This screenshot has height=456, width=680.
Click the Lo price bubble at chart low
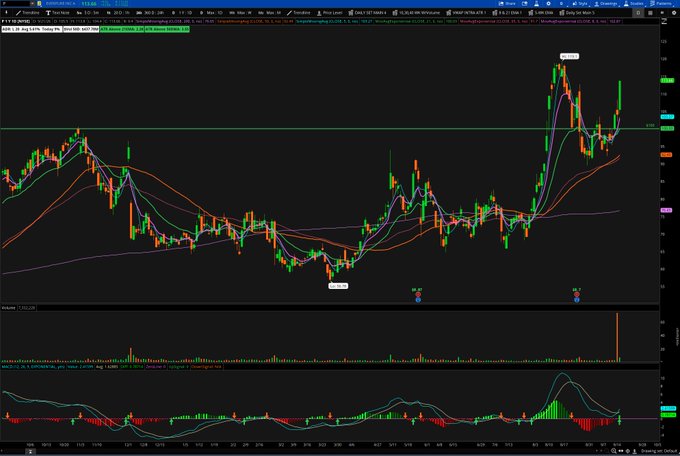[x=338, y=286]
